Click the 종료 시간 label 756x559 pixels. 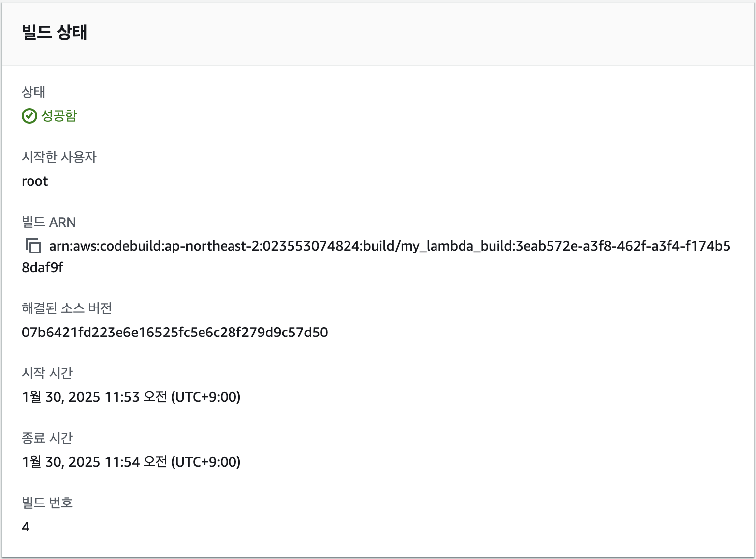pyautogui.click(x=47, y=438)
